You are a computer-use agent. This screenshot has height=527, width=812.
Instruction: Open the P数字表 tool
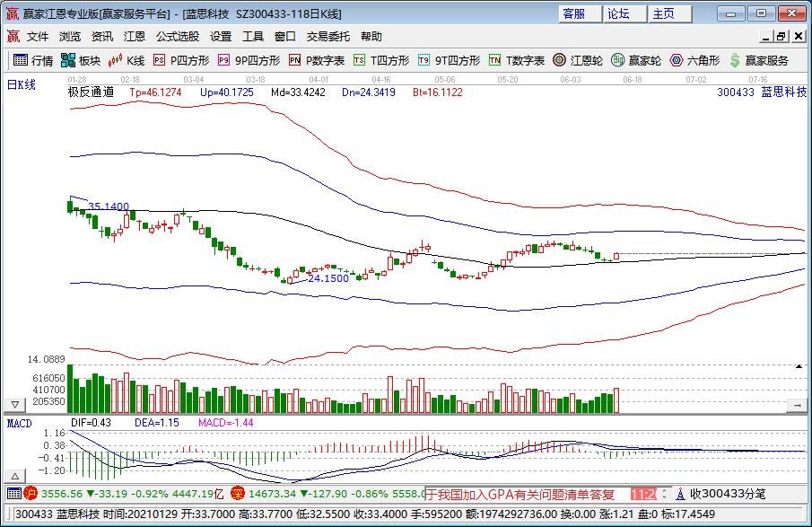pos(317,61)
